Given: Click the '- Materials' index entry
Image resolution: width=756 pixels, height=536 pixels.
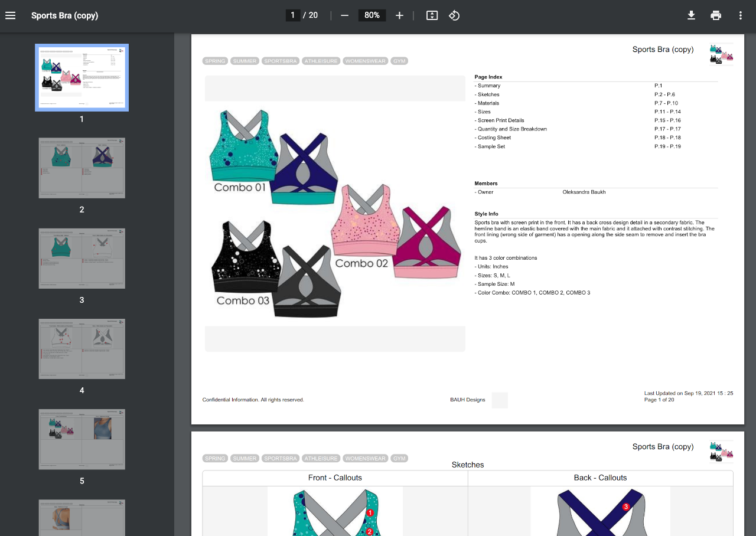Looking at the screenshot, I should click(x=487, y=103).
